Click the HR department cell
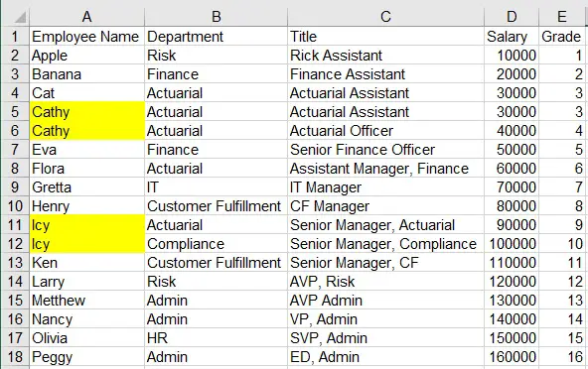588x369 pixels. (216, 338)
